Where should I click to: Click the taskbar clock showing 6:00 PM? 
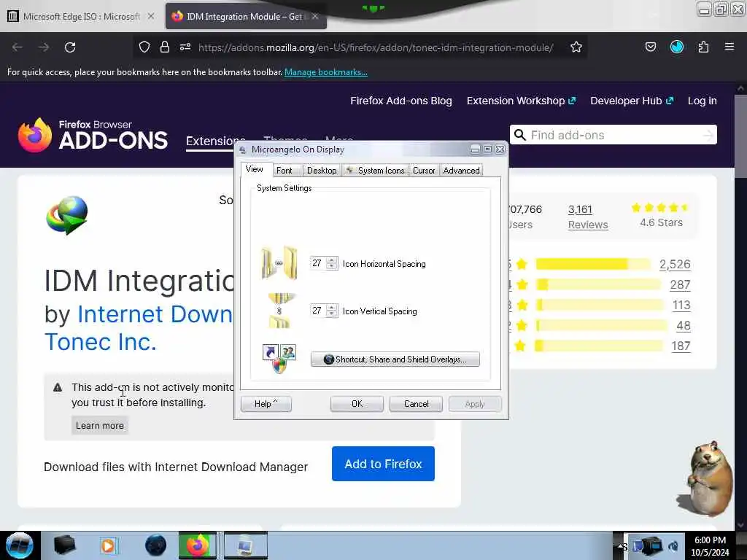coord(710,546)
